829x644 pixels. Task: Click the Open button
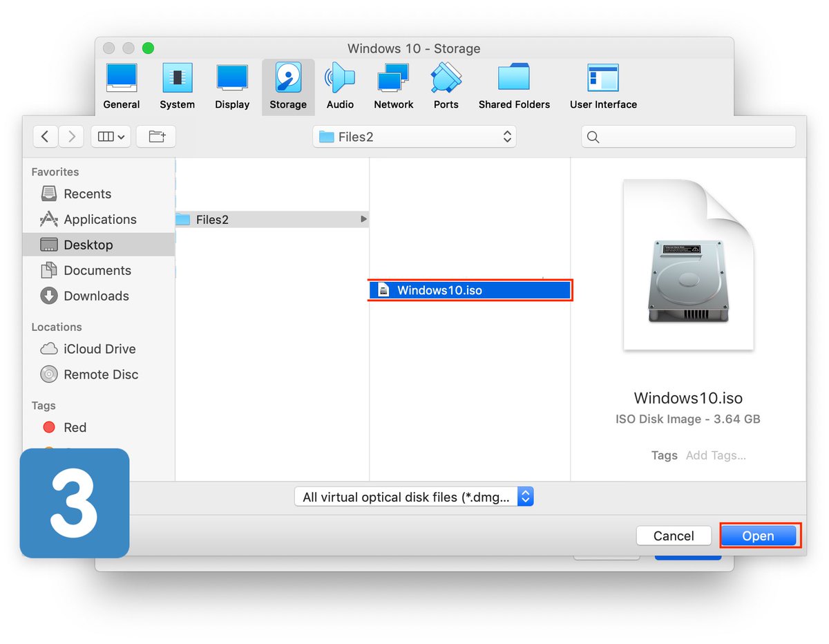pyautogui.click(x=758, y=536)
